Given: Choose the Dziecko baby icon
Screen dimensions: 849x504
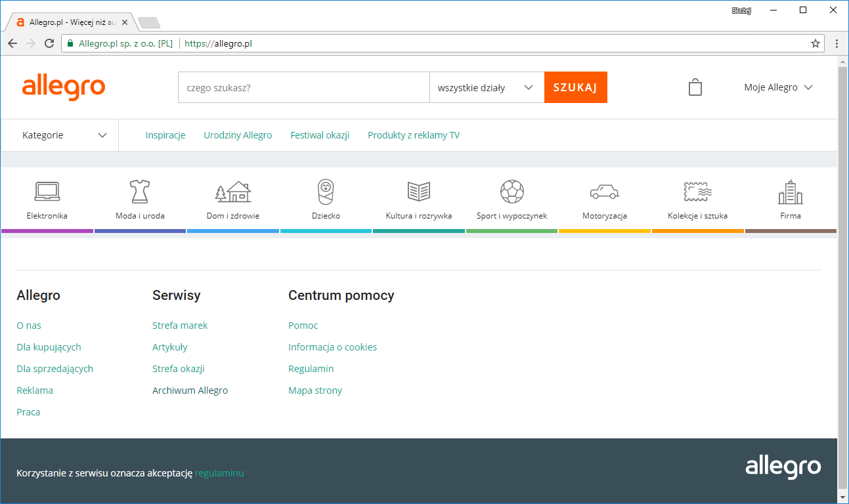Looking at the screenshot, I should [x=326, y=192].
